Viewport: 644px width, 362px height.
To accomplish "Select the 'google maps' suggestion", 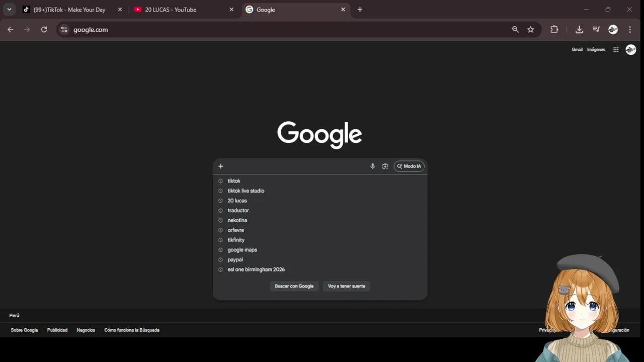I will click(320, 250).
